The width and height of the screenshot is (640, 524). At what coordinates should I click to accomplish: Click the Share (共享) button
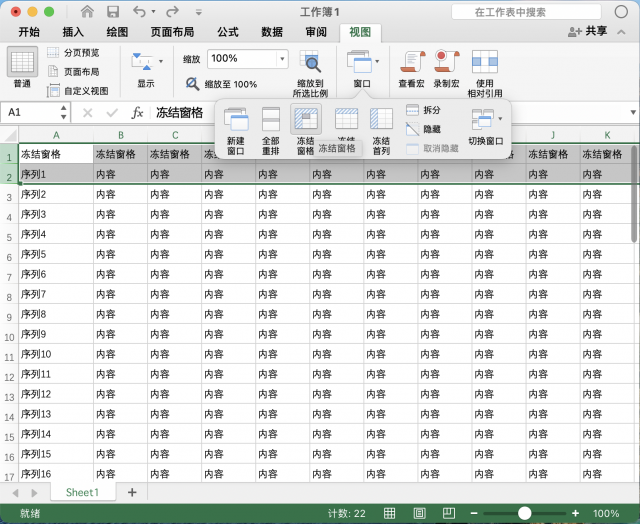point(588,31)
